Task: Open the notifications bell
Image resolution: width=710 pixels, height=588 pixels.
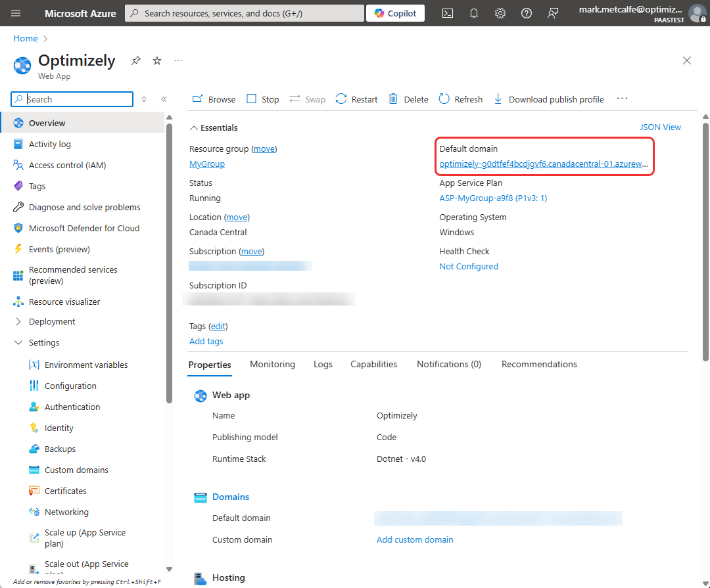Action: pos(473,13)
